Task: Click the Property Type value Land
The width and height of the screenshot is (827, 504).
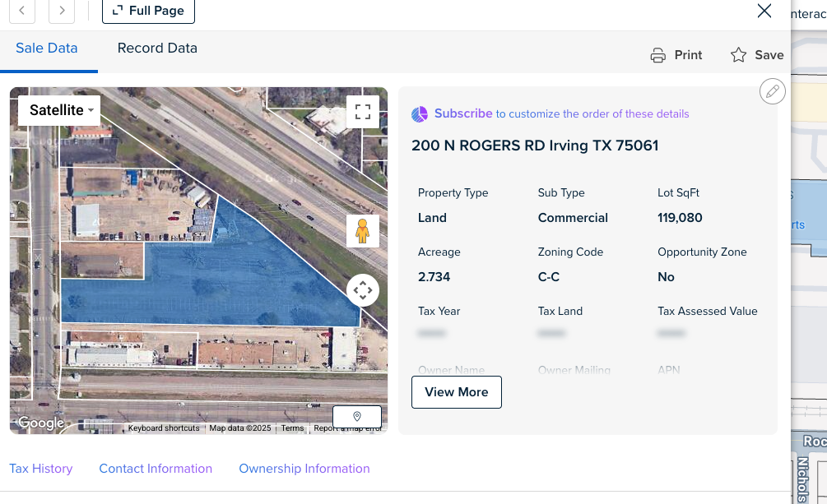Action: point(433,218)
